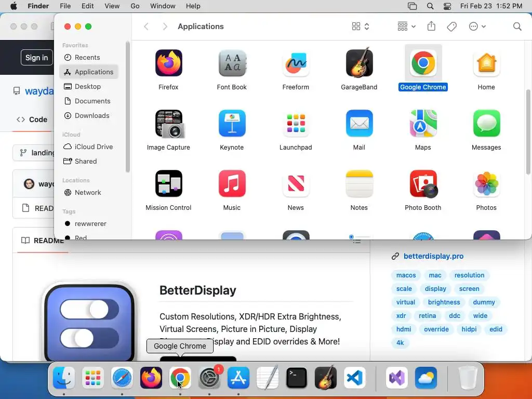Open the Group By dropdown in Finder
The image size is (532, 399).
pyautogui.click(x=406, y=26)
